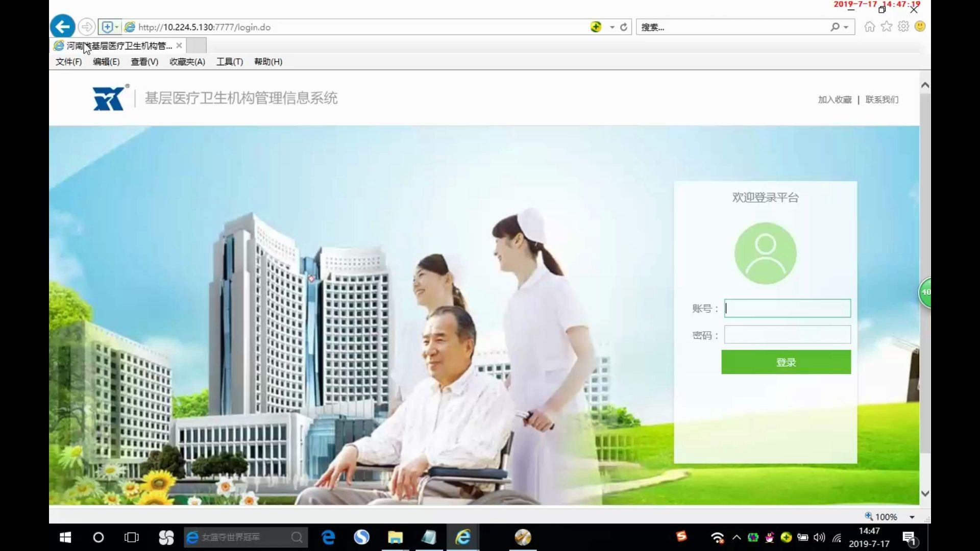The height and width of the screenshot is (551, 980).
Task: Open the browser home page icon
Action: (x=869, y=27)
